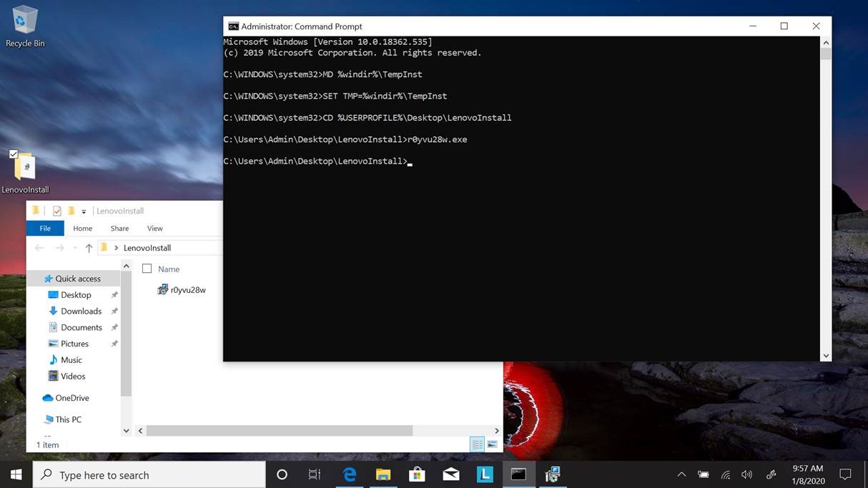This screenshot has height=488, width=868.
Task: Click the Properties quick access toolbar icon
Action: pyautogui.click(x=57, y=211)
